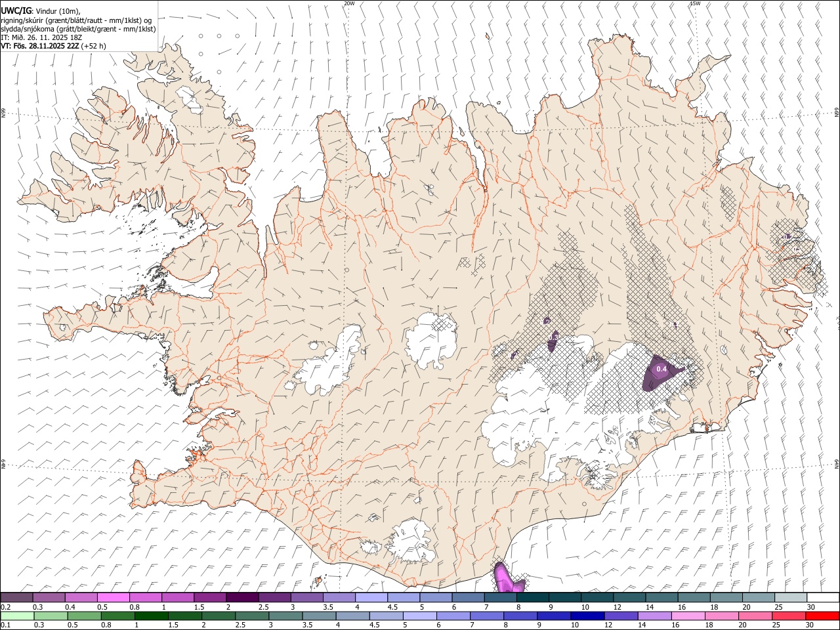Click the '20W' longitude label at the top edge
Screen dimensions: 840x630
click(349, 3)
